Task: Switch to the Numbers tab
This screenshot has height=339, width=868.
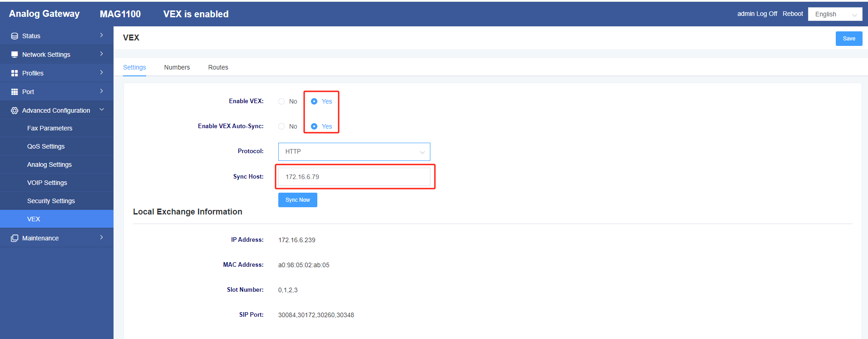Action: click(177, 67)
